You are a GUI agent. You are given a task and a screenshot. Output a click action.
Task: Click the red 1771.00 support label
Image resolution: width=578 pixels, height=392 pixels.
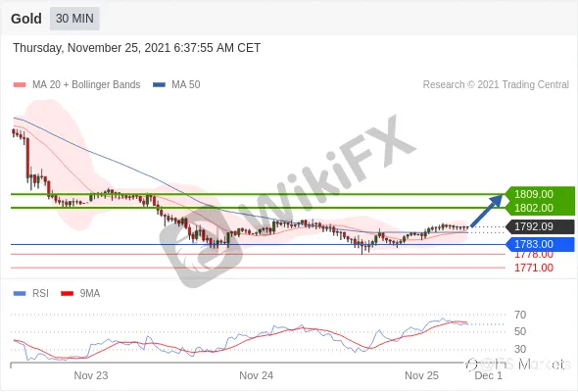[x=534, y=268]
